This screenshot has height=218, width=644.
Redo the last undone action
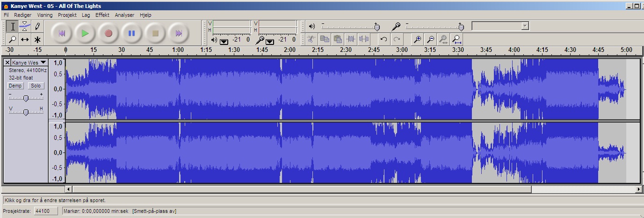pyautogui.click(x=397, y=39)
